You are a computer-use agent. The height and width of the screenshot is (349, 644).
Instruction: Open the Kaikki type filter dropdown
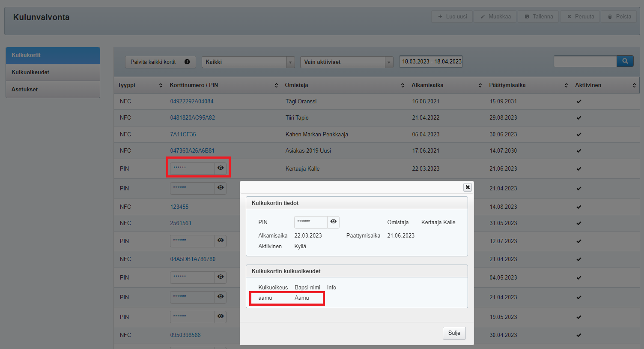pyautogui.click(x=248, y=62)
